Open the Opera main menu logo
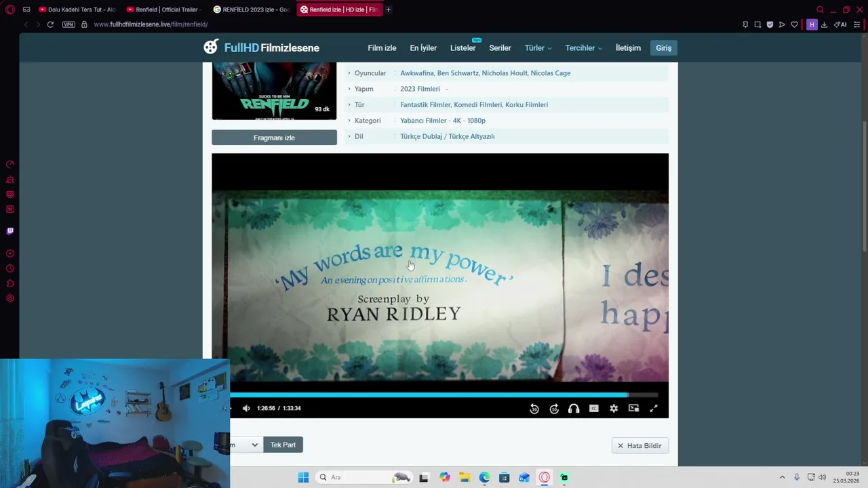 (x=9, y=9)
